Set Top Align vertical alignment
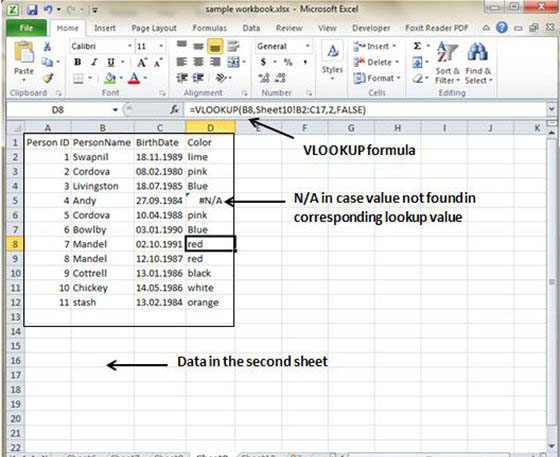This screenshot has width=560, height=457. (182, 45)
